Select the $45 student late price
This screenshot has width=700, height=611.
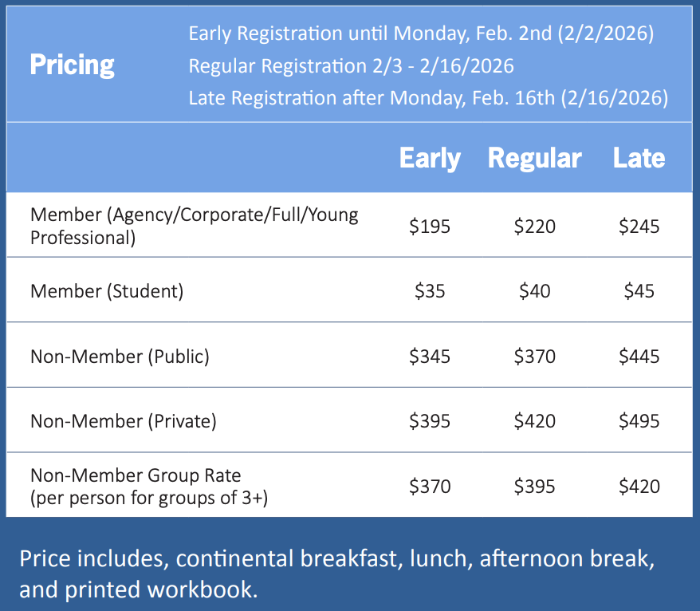(639, 291)
